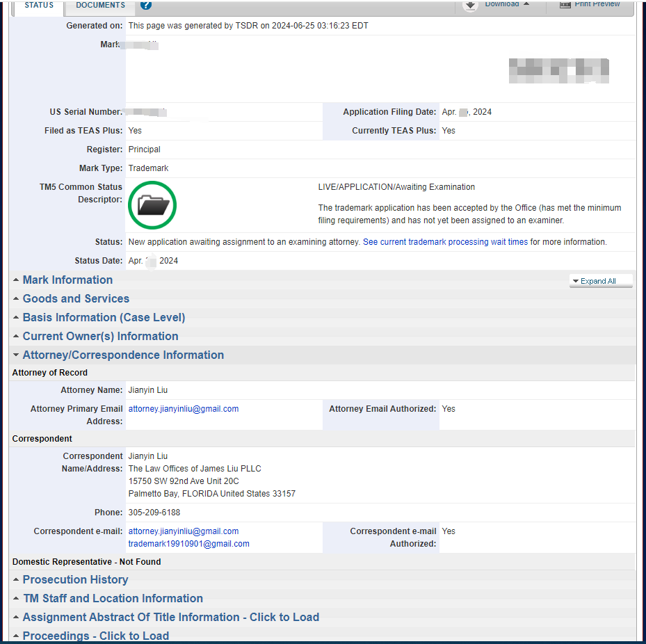The image size is (646, 644).
Task: Select the 'Jianyin Liu' attorney name text
Action: pyautogui.click(x=148, y=390)
